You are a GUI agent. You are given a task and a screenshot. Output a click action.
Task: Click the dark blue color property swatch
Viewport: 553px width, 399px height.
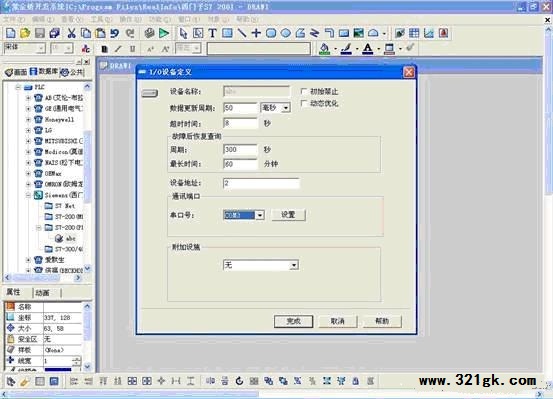pos(58,370)
